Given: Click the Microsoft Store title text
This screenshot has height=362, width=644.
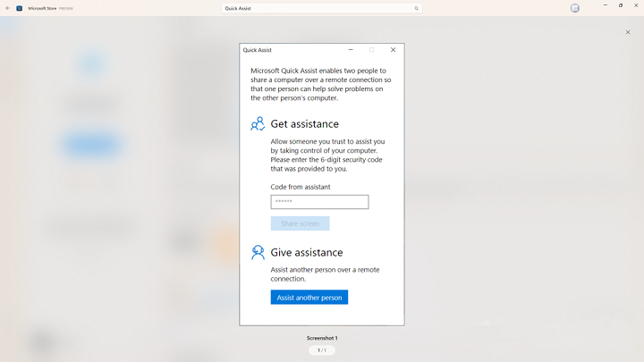Looking at the screenshot, I should click(x=42, y=8).
